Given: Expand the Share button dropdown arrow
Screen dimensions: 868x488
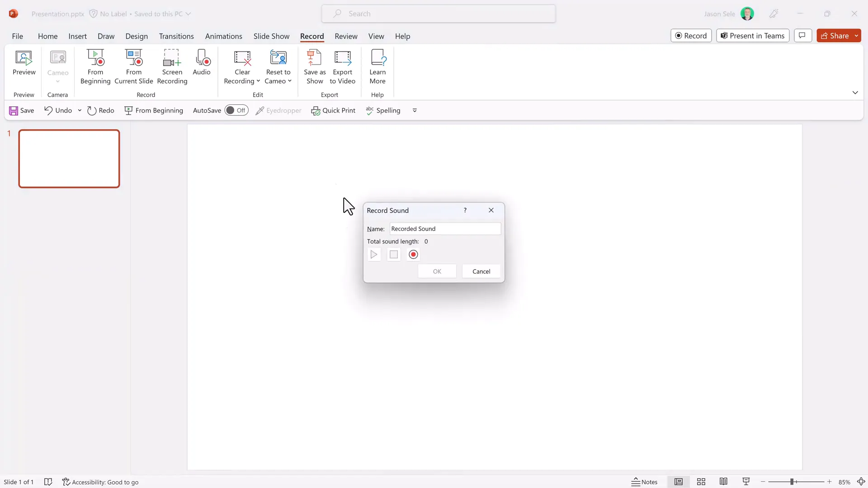Looking at the screenshot, I should tap(856, 36).
